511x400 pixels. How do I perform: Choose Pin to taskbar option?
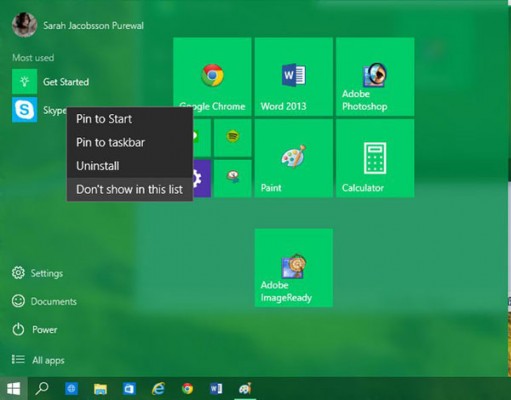click(x=130, y=142)
